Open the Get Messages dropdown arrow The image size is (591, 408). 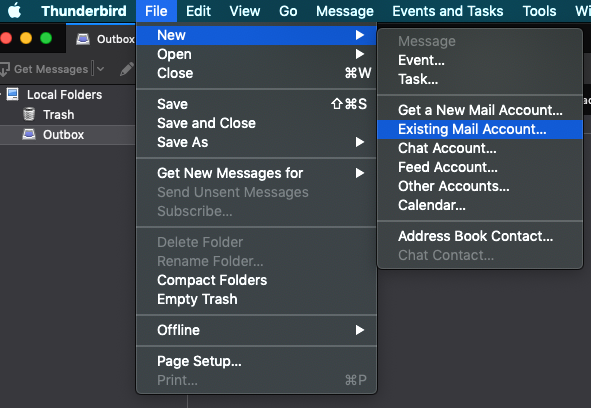pos(100,69)
